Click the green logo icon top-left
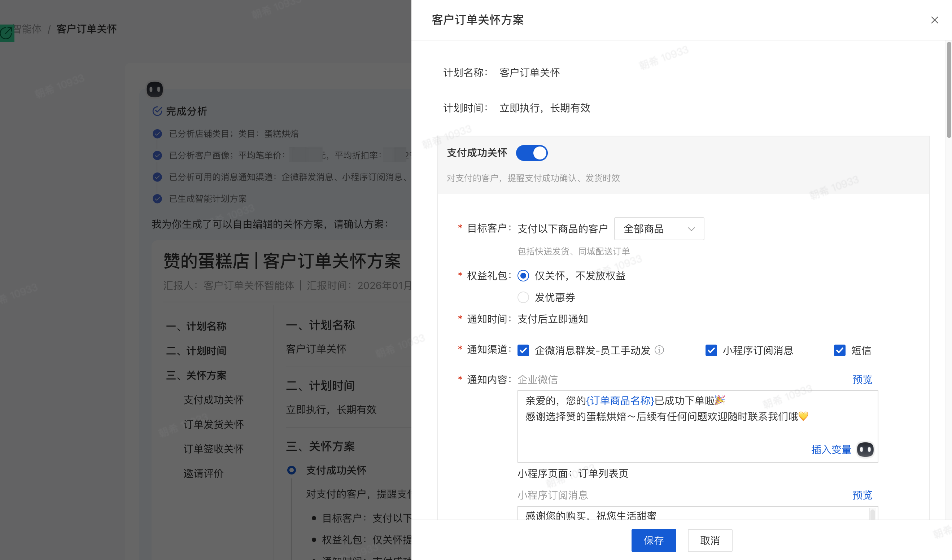Image resolution: width=952 pixels, height=560 pixels. click(x=6, y=33)
